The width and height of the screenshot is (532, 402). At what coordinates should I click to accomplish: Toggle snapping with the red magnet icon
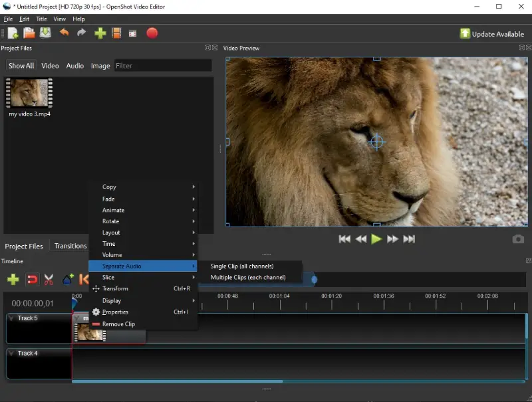32,280
